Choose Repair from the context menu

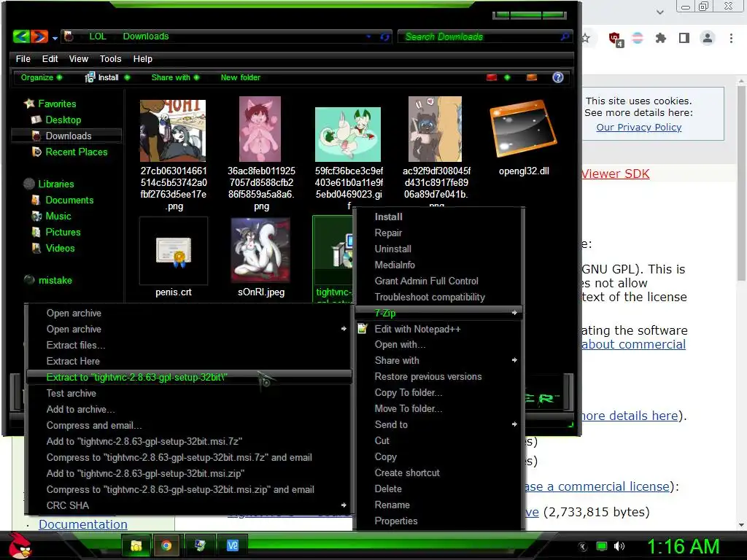[388, 233]
